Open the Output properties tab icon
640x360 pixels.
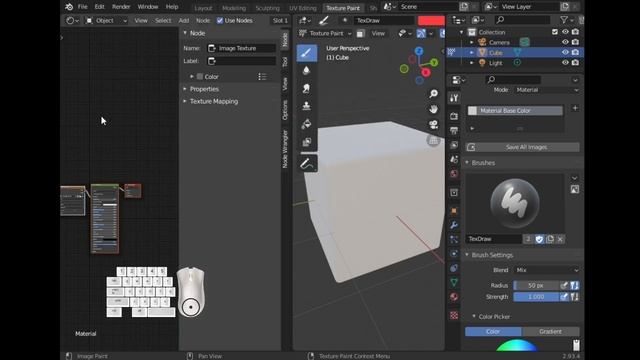(x=454, y=131)
